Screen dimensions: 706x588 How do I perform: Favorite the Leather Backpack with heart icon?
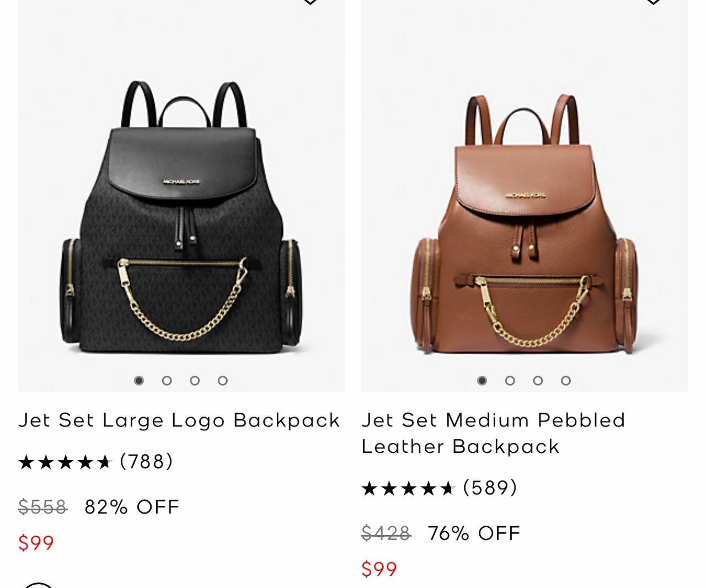click(x=653, y=2)
